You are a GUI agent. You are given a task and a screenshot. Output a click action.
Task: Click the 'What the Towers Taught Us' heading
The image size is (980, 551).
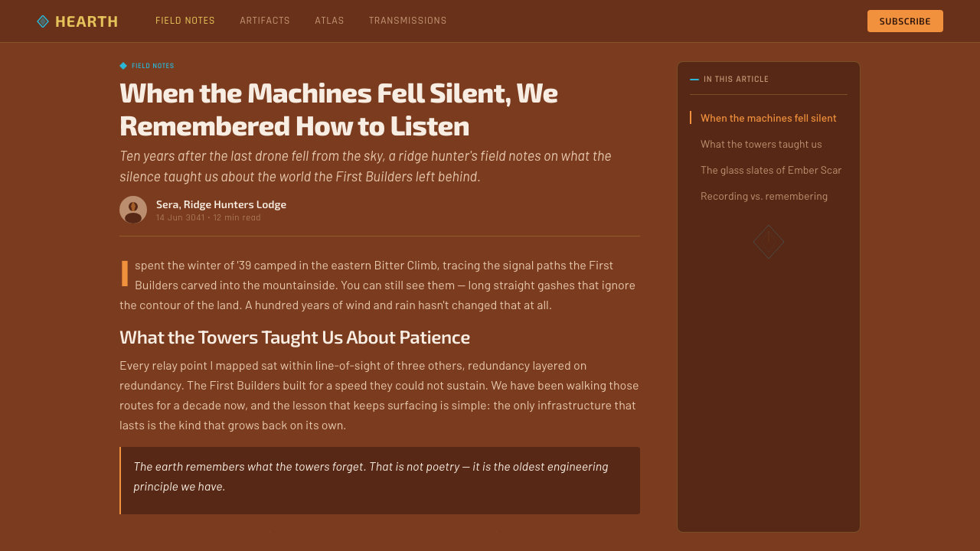295,337
